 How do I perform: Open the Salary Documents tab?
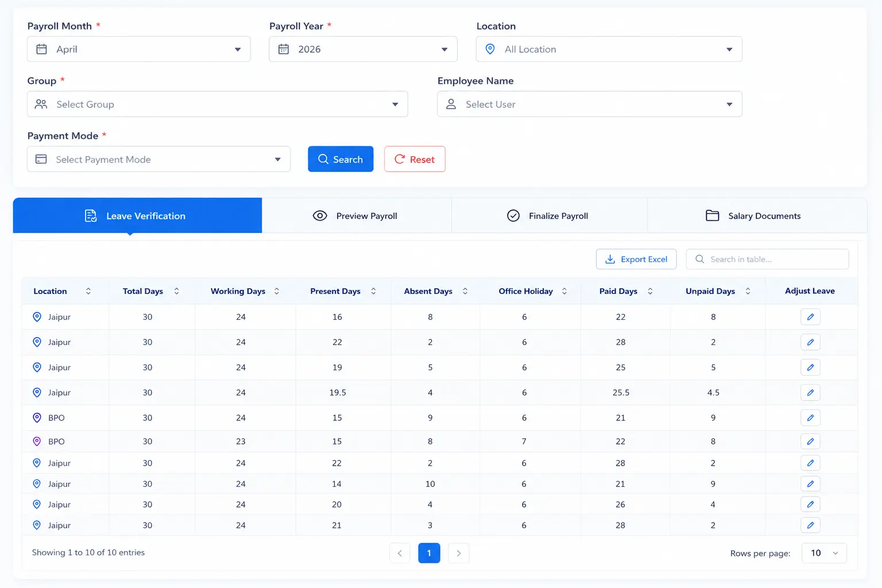tap(757, 216)
